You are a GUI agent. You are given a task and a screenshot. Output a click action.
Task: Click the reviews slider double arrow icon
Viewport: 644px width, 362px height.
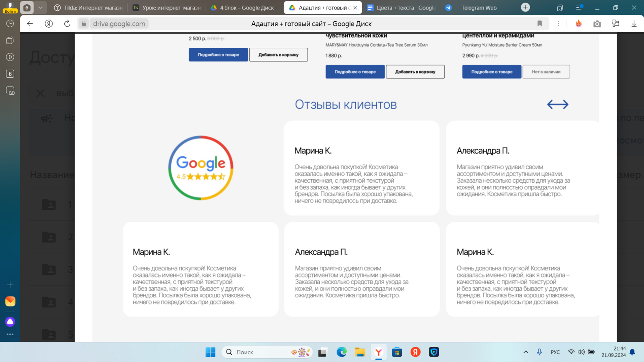(558, 104)
